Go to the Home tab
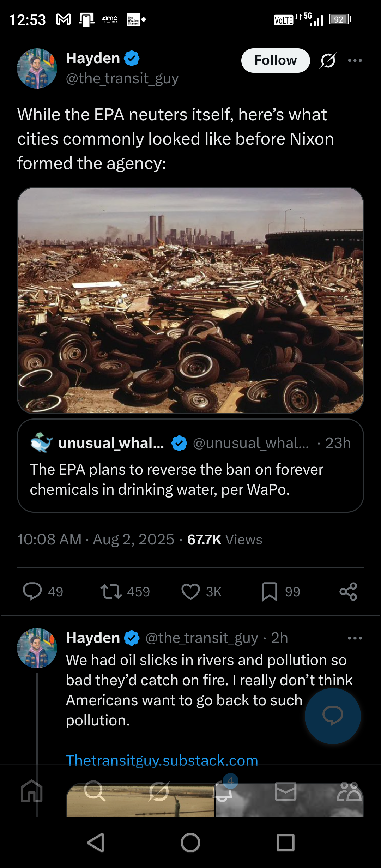 32,791
